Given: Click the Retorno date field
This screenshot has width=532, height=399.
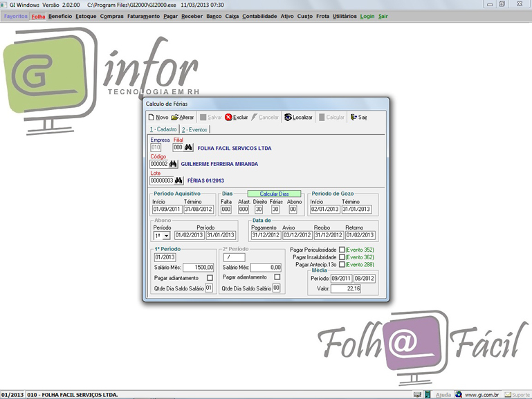Looking at the screenshot, I should point(360,235).
